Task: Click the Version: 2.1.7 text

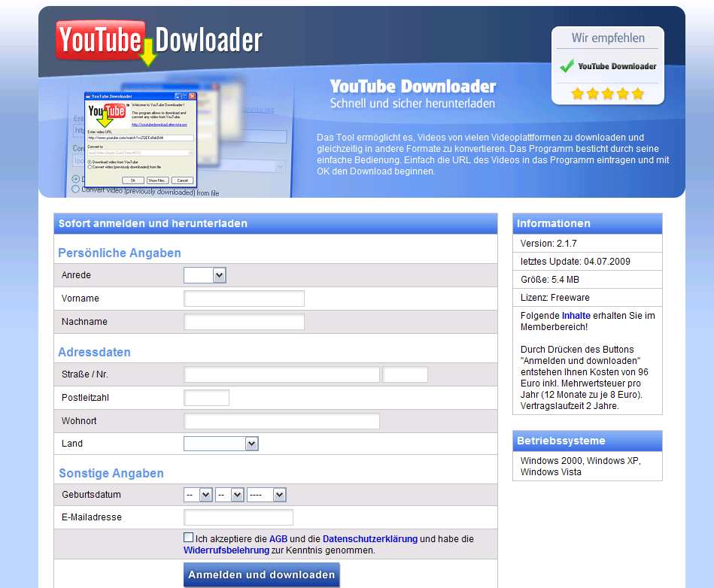Action: [548, 244]
